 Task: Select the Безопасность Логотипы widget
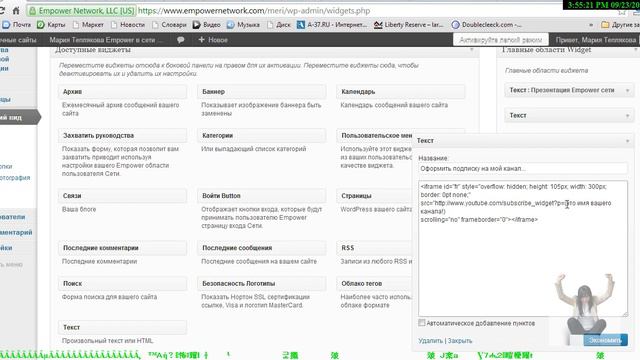[x=262, y=284]
